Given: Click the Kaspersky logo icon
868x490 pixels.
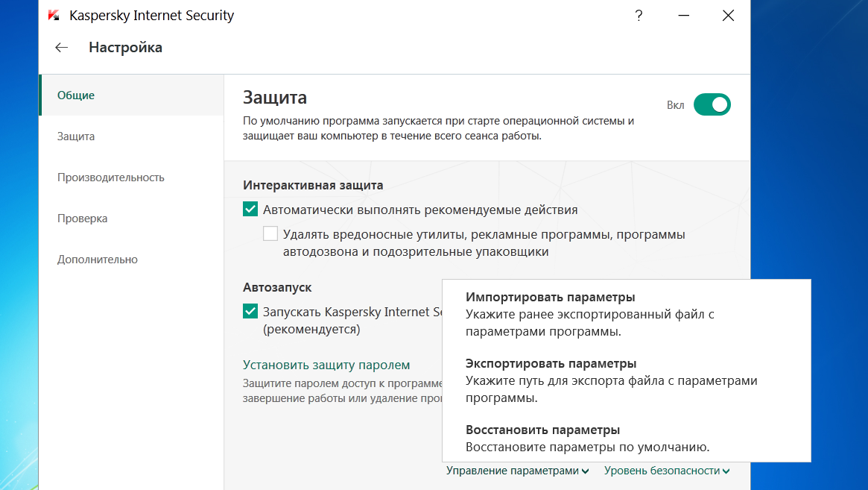Looking at the screenshot, I should coord(54,16).
